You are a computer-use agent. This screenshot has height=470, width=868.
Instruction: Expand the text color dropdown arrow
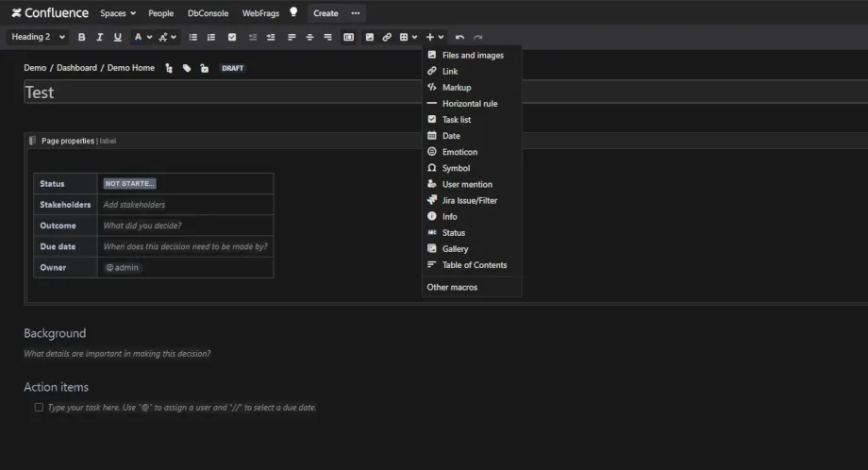click(149, 37)
